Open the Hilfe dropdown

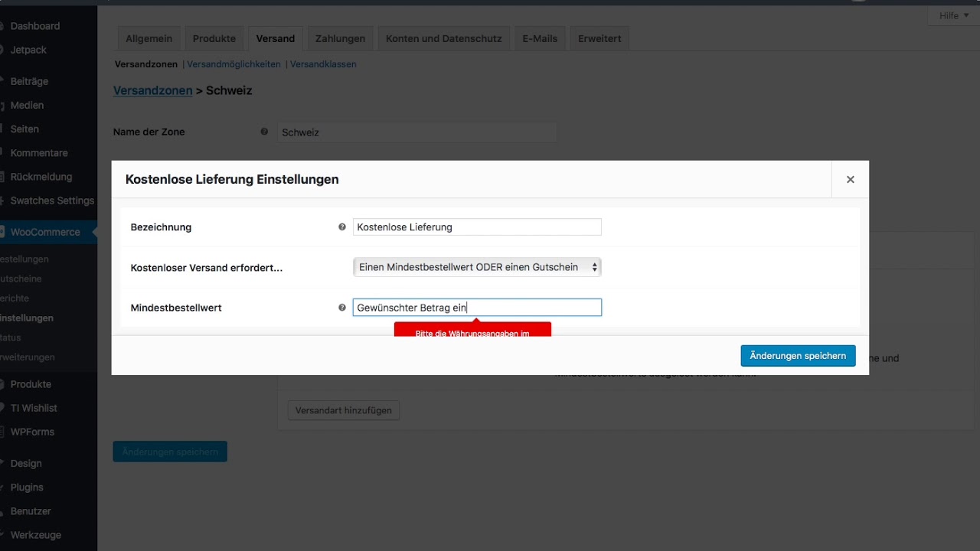pos(954,15)
